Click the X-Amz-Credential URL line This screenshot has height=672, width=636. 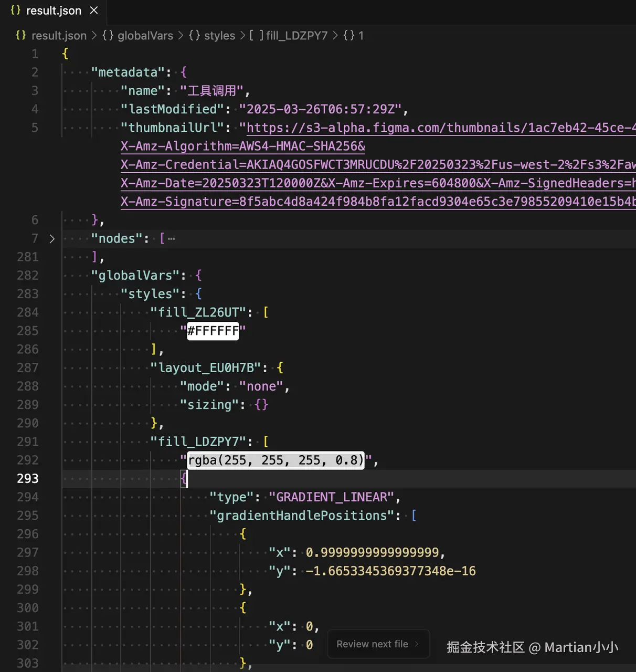[x=378, y=165]
